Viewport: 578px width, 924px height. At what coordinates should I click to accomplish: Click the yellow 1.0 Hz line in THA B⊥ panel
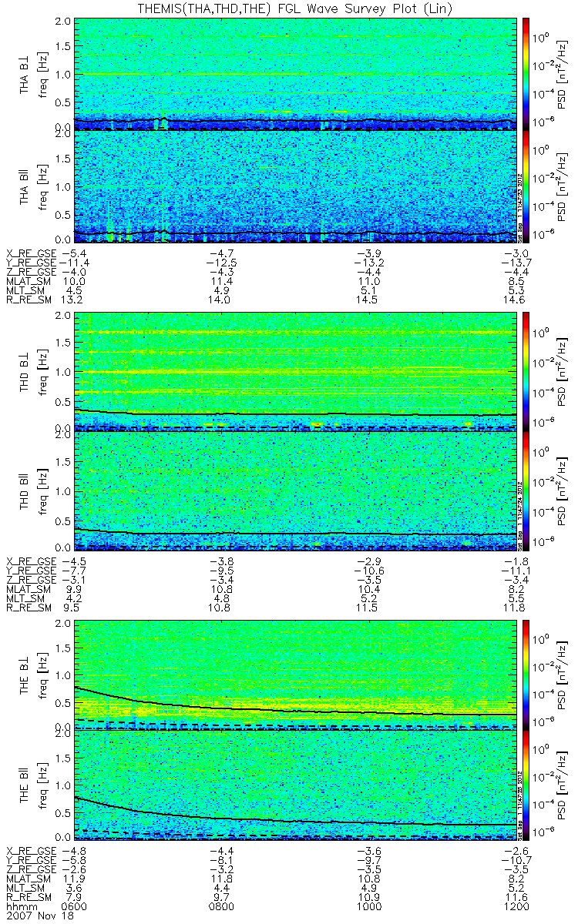[296, 74]
